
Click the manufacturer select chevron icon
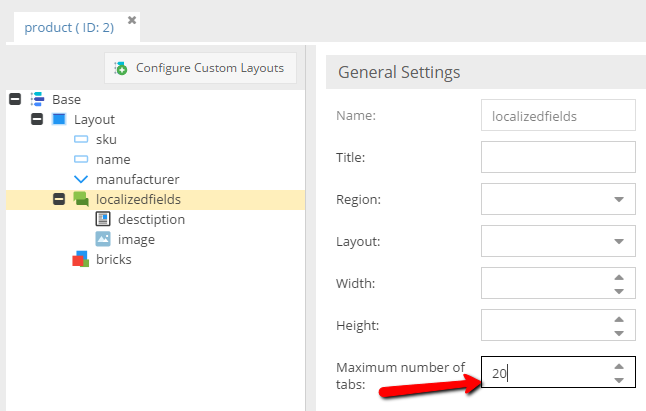[x=81, y=179]
